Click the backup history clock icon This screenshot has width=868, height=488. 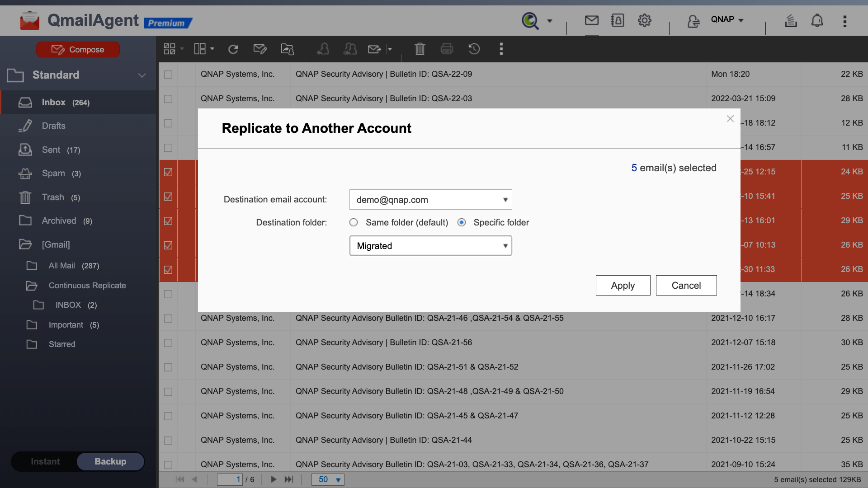click(x=474, y=49)
